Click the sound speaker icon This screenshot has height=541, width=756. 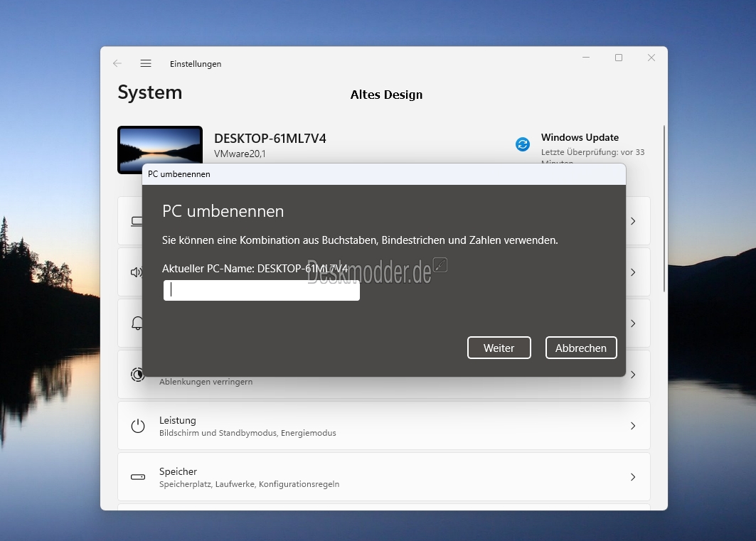(136, 272)
